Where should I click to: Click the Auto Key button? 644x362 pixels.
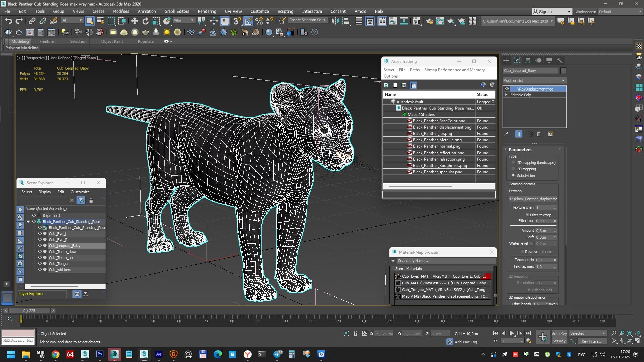click(559, 334)
